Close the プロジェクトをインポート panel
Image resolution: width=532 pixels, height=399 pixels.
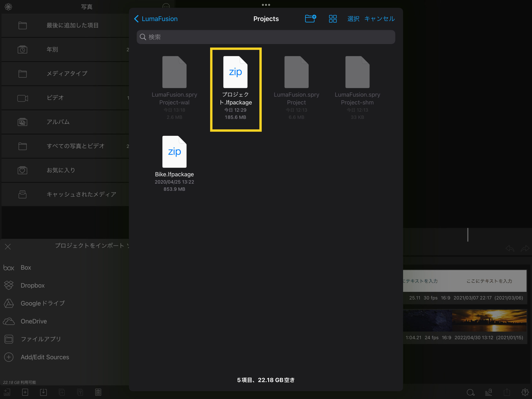pos(8,246)
